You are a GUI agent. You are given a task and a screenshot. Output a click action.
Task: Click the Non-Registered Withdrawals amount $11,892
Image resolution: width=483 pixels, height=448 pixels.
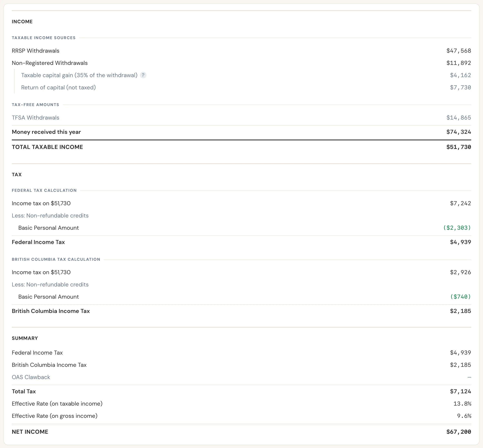[x=459, y=63]
